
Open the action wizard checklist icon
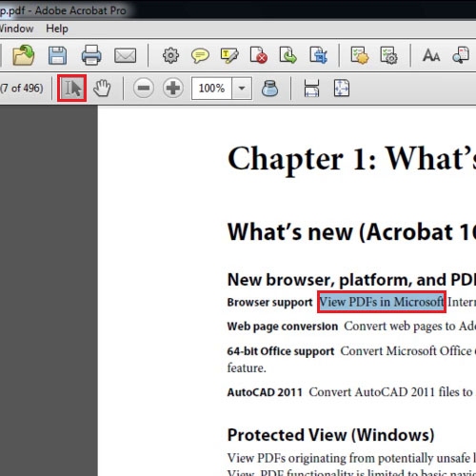[360, 55]
